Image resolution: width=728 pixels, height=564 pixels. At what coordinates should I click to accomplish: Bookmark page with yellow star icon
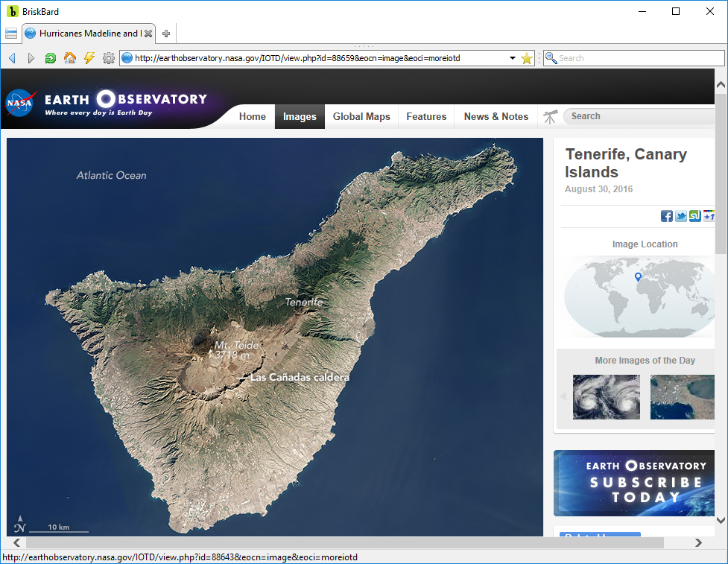[x=527, y=58]
